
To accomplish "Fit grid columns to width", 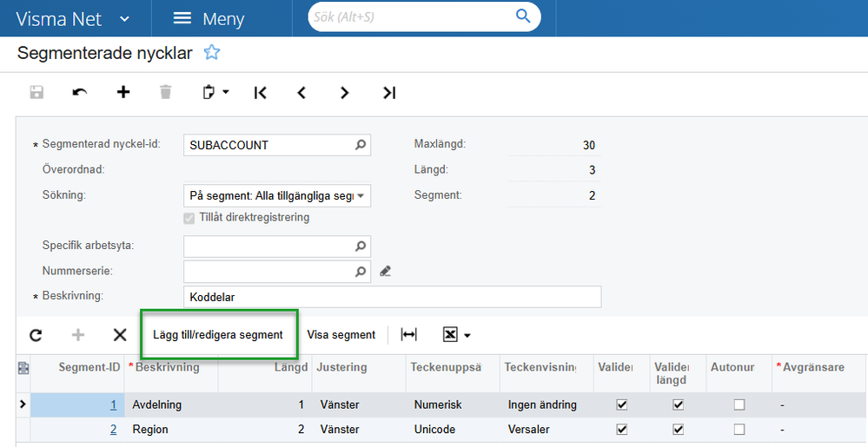I will tap(408, 334).
